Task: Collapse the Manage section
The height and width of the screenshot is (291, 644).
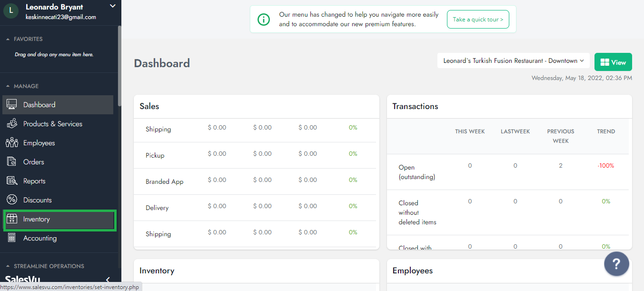Action: tap(8, 86)
